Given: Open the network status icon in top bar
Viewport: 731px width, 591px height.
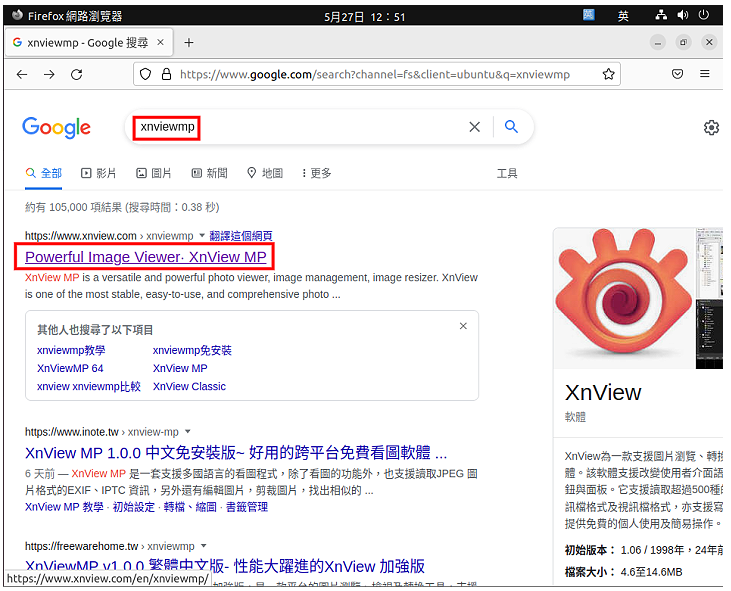Looking at the screenshot, I should tap(661, 15).
